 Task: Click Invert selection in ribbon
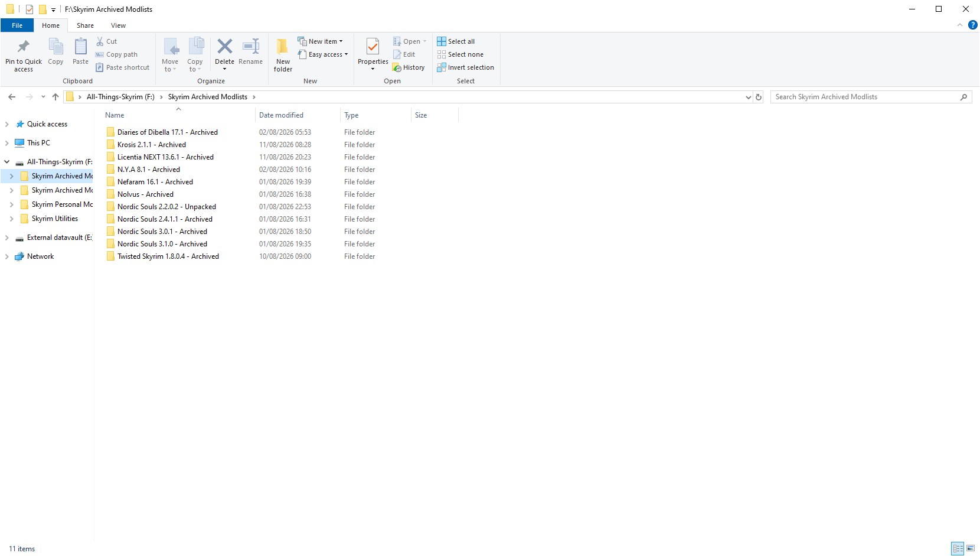tap(465, 67)
